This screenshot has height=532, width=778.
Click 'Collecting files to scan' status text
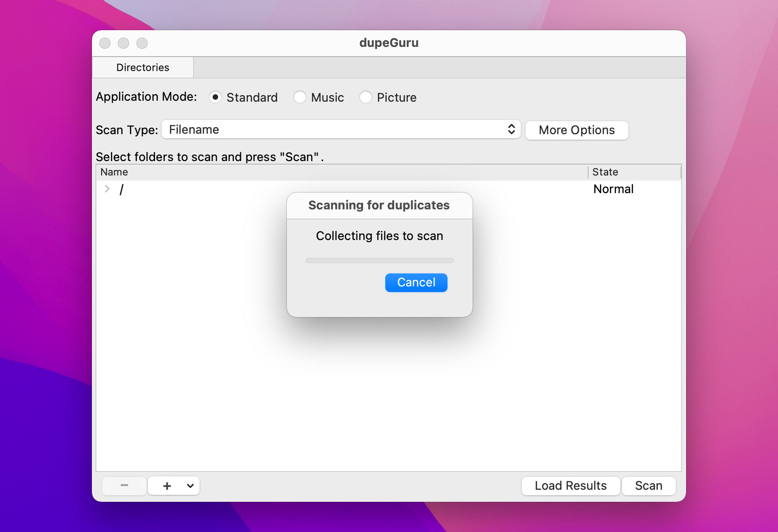pos(379,236)
